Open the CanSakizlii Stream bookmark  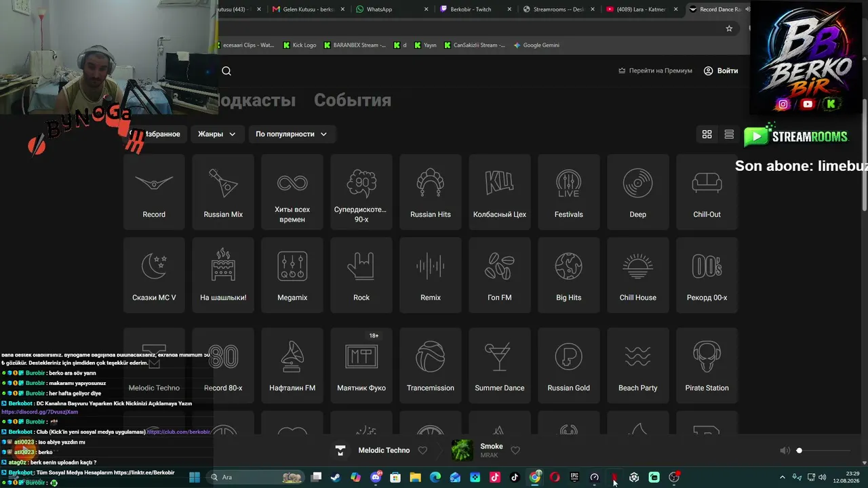point(475,45)
